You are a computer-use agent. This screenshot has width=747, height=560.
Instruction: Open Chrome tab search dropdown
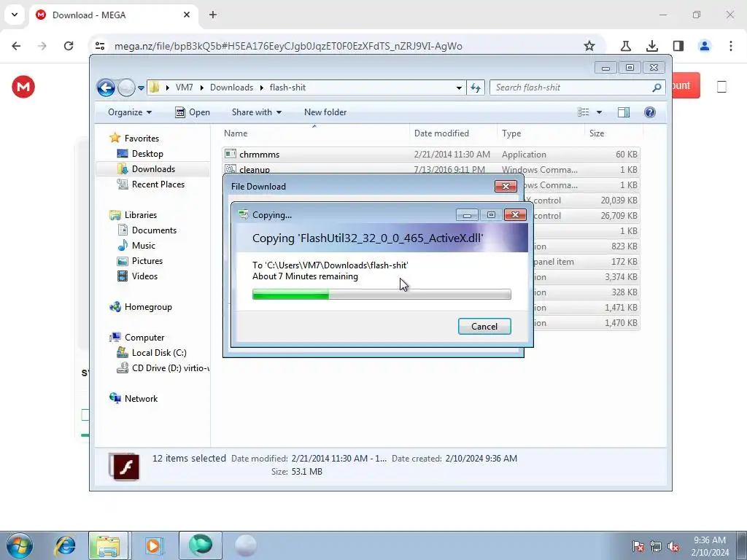(15, 15)
